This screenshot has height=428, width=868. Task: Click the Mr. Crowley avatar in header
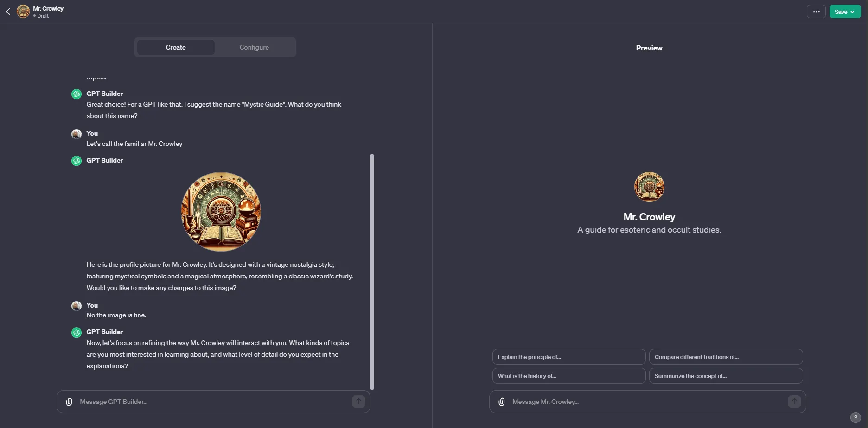click(23, 12)
